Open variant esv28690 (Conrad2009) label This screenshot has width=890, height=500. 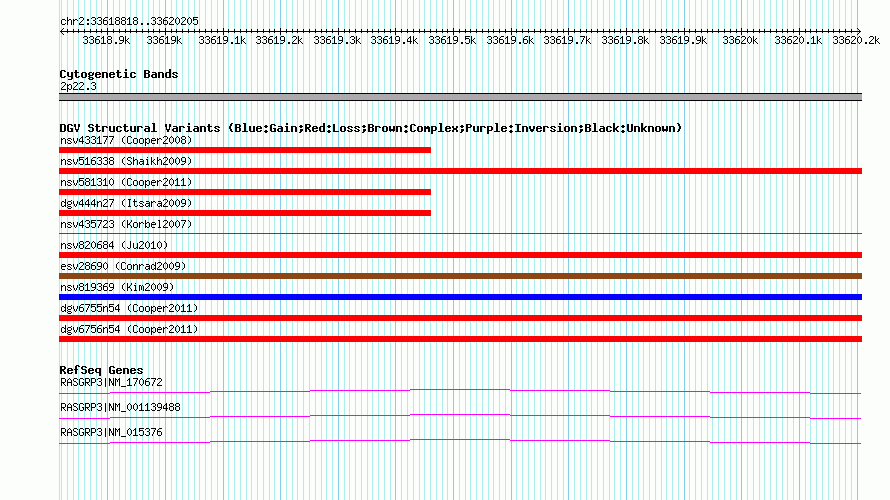pos(123,266)
